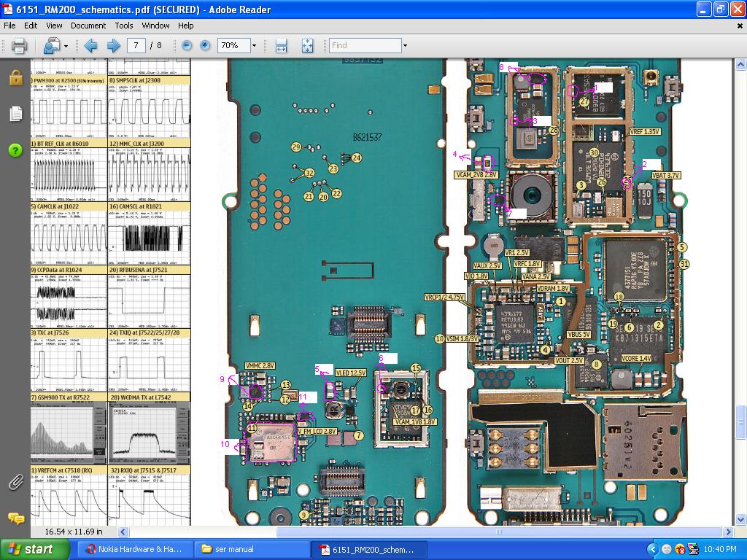Click the VCORE 1.4V label
This screenshot has width=747, height=560.
(x=636, y=358)
